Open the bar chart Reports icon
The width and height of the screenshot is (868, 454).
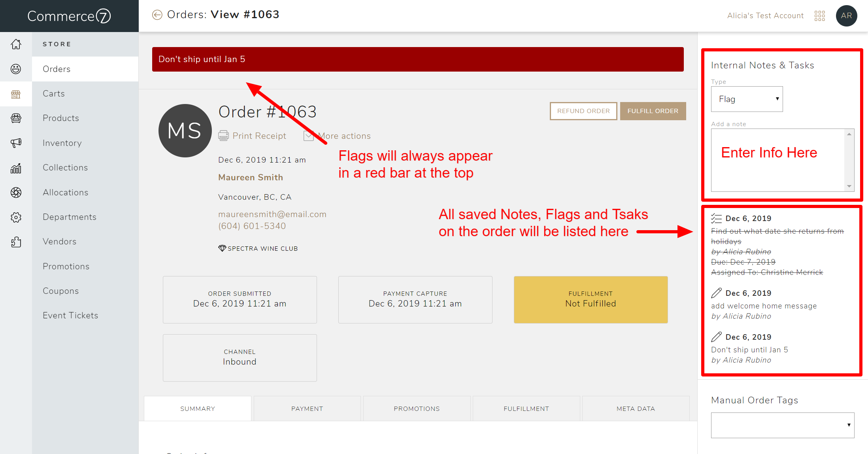[x=16, y=168]
